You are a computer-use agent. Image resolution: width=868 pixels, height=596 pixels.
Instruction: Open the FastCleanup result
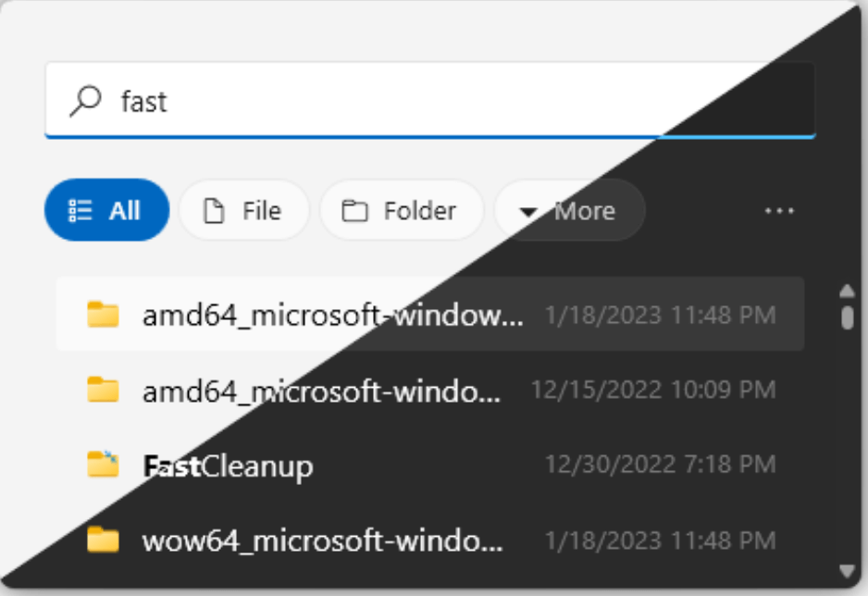point(430,465)
